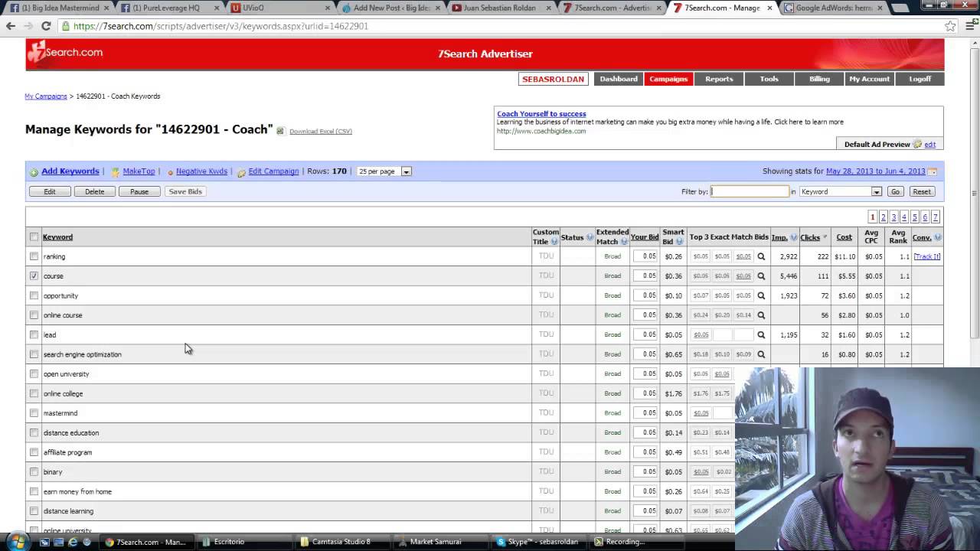Click the Reset filter button
980x551 pixels.
[922, 191]
